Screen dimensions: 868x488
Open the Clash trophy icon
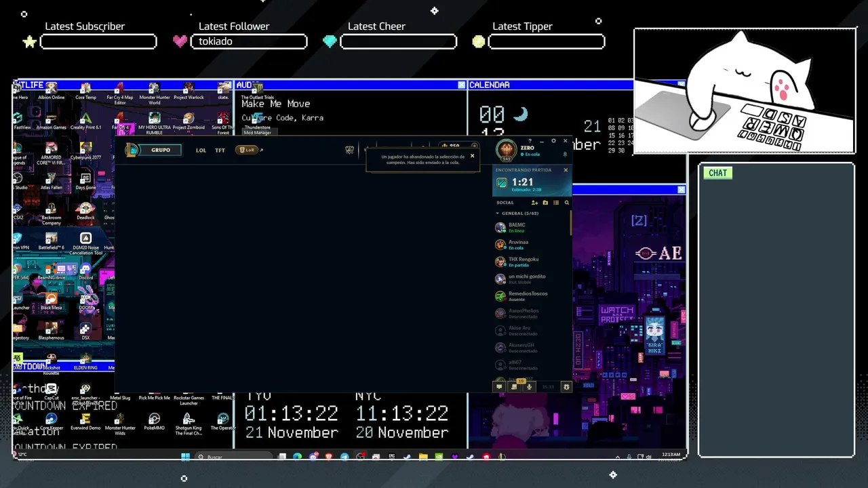(349, 150)
